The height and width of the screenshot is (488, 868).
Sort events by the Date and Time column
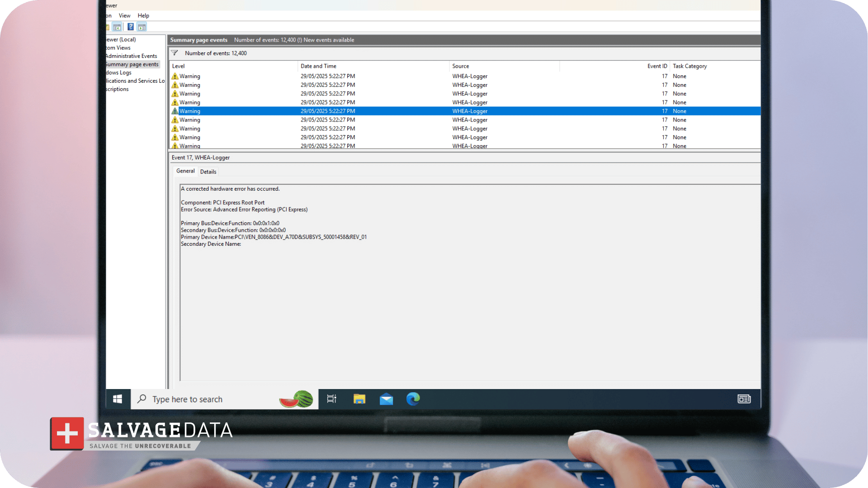(319, 66)
